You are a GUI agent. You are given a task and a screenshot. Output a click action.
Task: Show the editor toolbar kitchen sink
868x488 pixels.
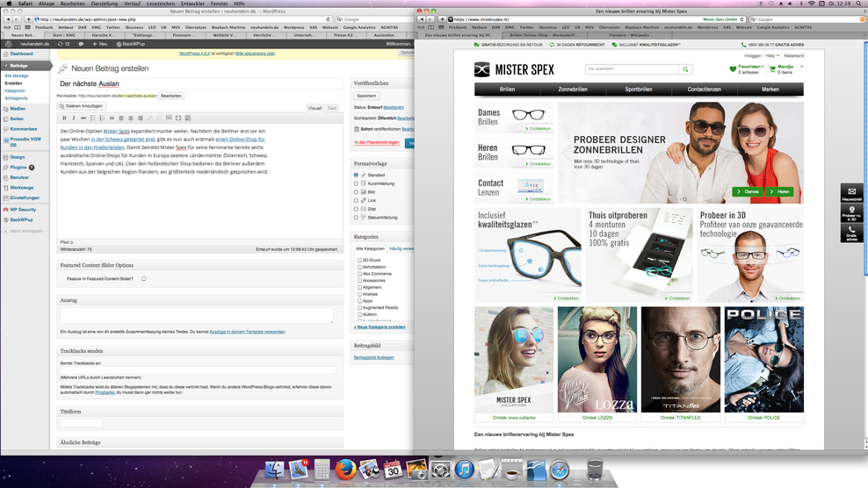(x=188, y=118)
